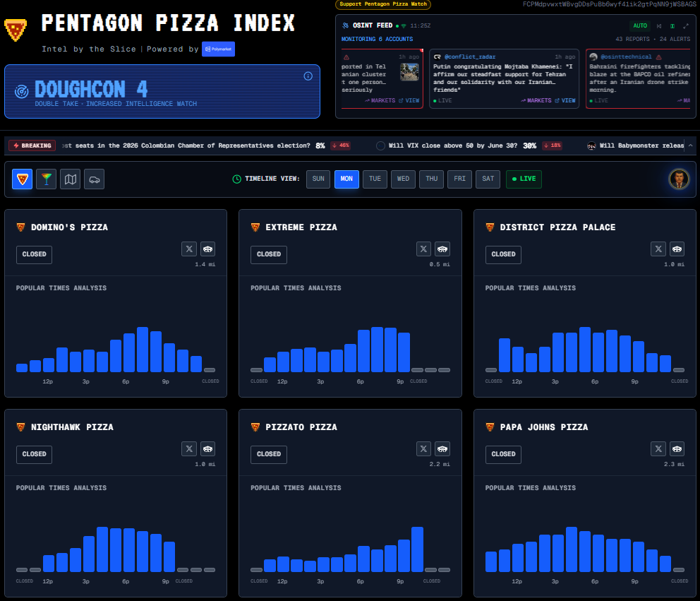
Task: Expand OSINT feed to fullscreen
Action: (x=686, y=26)
